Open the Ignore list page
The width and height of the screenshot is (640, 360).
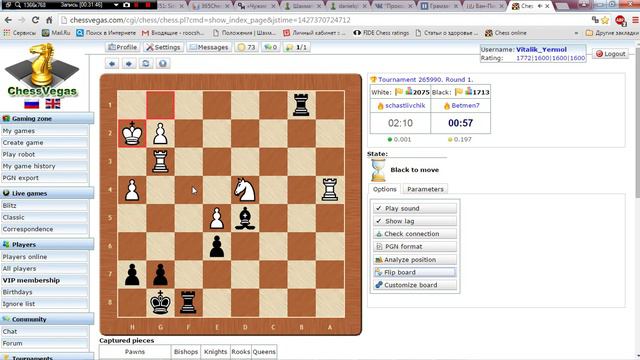tap(44, 304)
